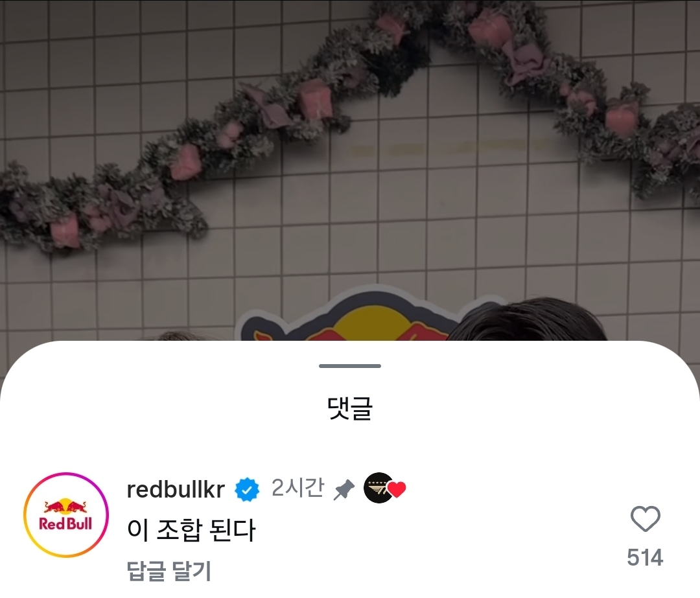Tap the black creator avatar beside the pin
This screenshot has width=700, height=598.
378,488
